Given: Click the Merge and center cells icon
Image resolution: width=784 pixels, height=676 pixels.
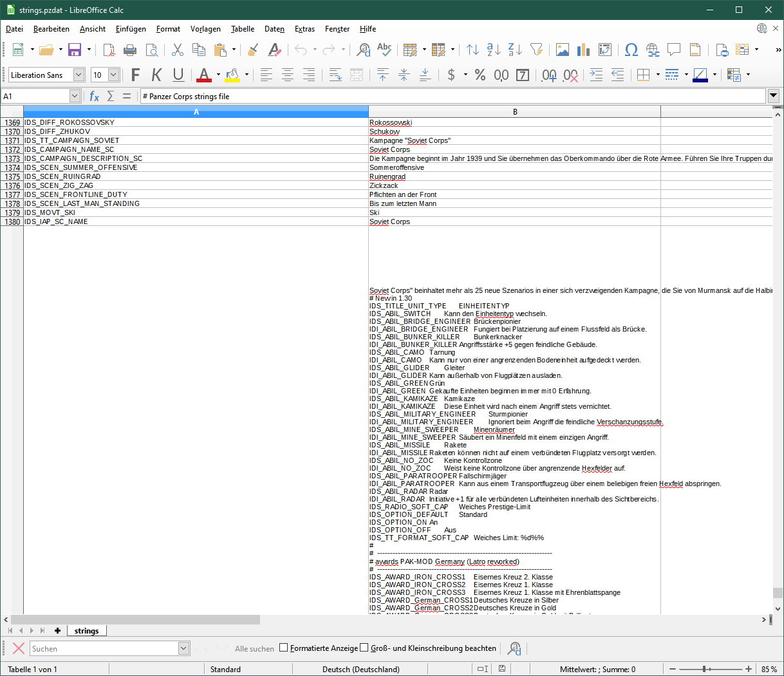Looking at the screenshot, I should pyautogui.click(x=357, y=75).
